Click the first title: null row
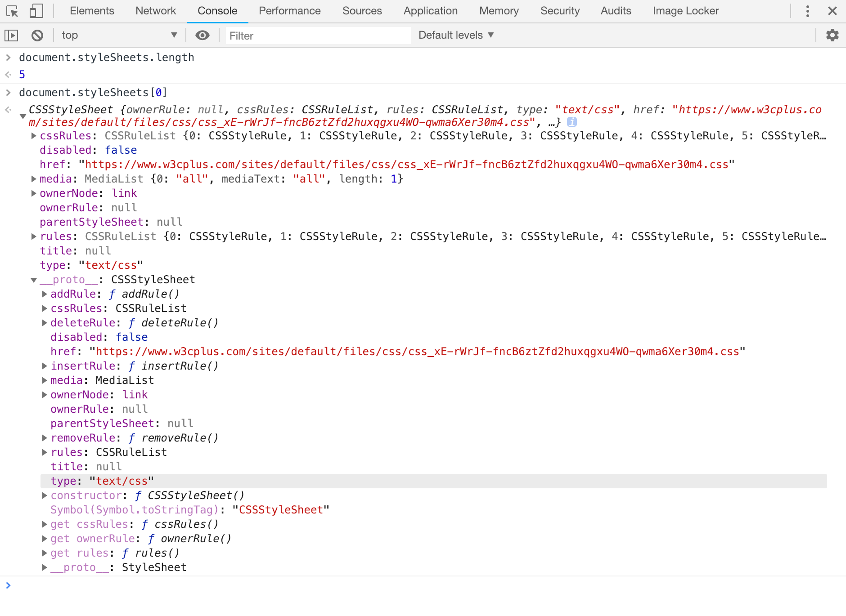Image resolution: width=846 pixels, height=616 pixels. click(75, 251)
